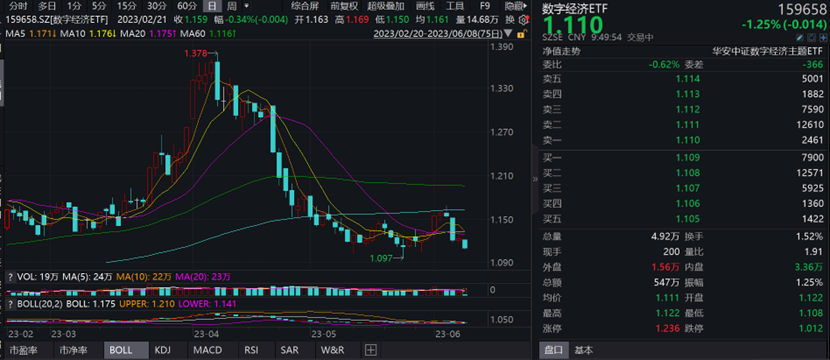This screenshot has width=830, height=360.
Task: Switch to the 基本 tab
Action: [x=584, y=350]
